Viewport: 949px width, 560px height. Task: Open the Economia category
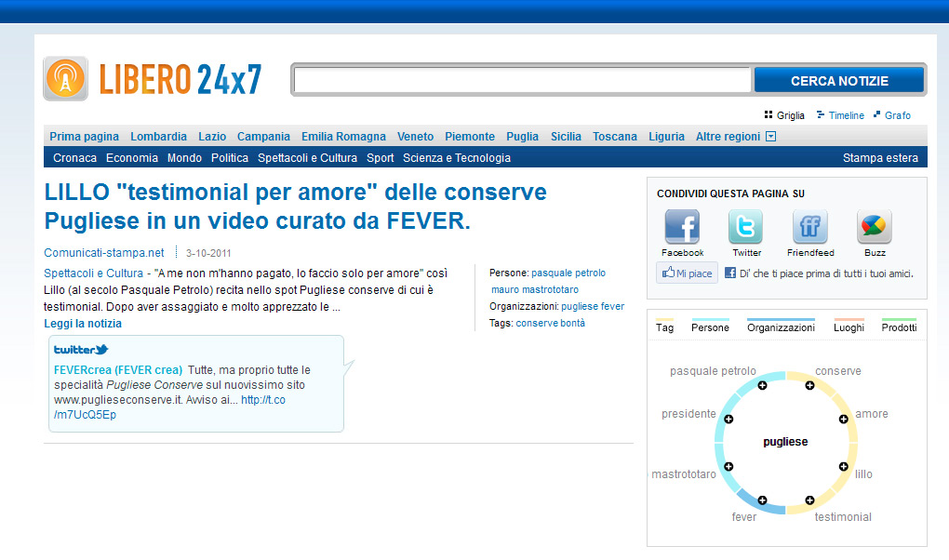132,157
